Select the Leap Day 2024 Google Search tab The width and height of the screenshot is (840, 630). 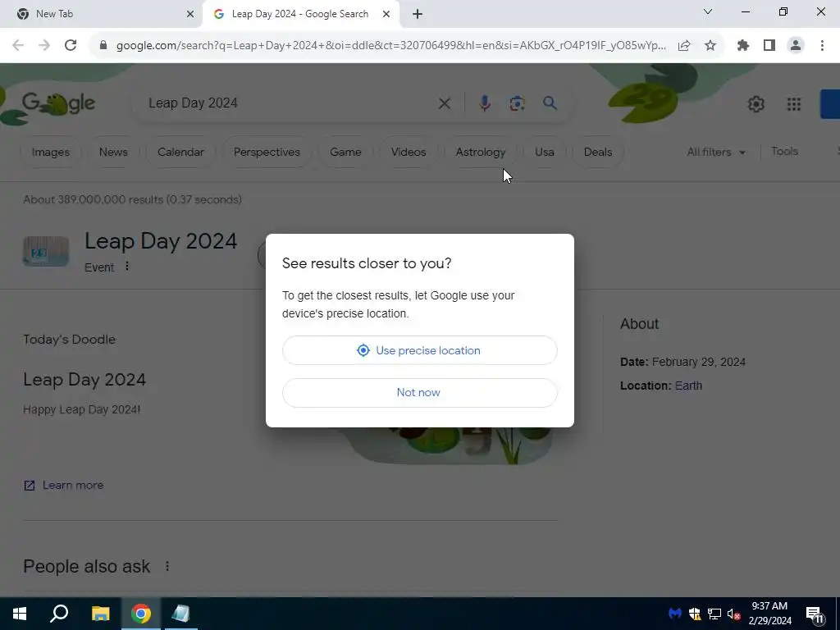pyautogui.click(x=301, y=14)
